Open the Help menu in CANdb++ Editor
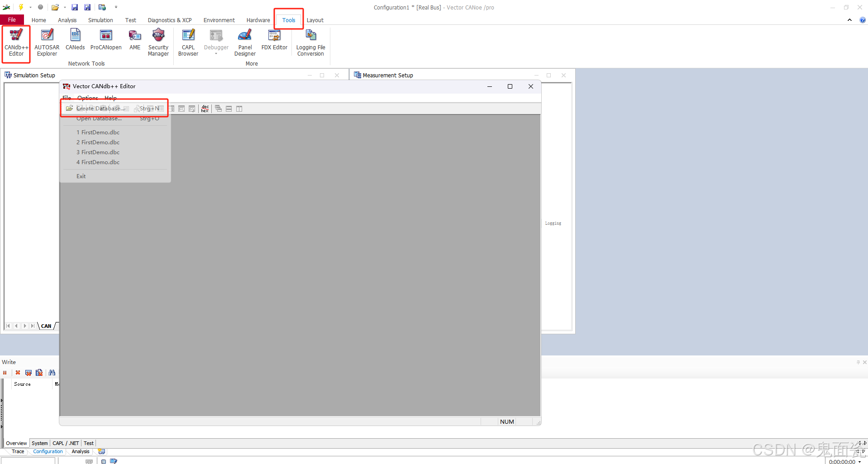Image resolution: width=868 pixels, height=464 pixels. point(110,98)
